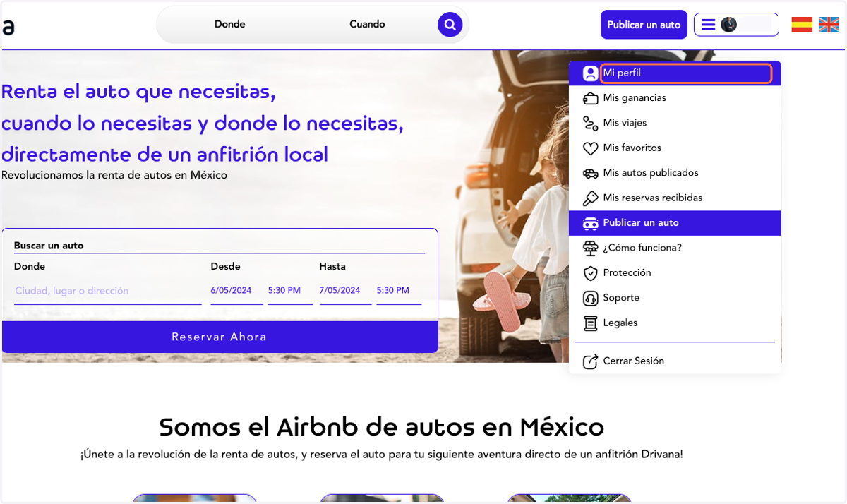Open Mis autos publicados
The height and width of the screenshot is (504, 847).
[675, 173]
